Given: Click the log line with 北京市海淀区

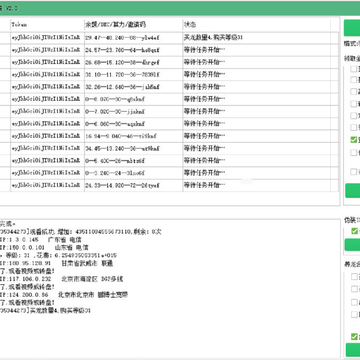Looking at the screenshot, I should 62,279.
